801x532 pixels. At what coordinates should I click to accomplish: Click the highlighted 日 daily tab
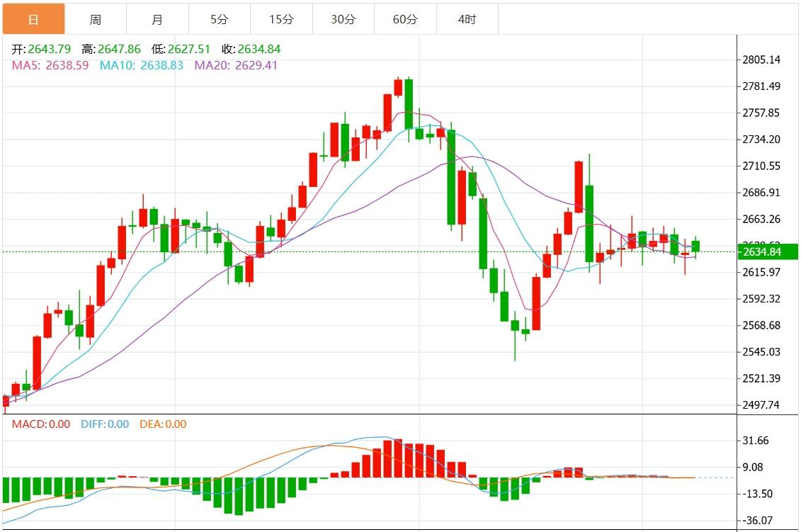(32, 18)
